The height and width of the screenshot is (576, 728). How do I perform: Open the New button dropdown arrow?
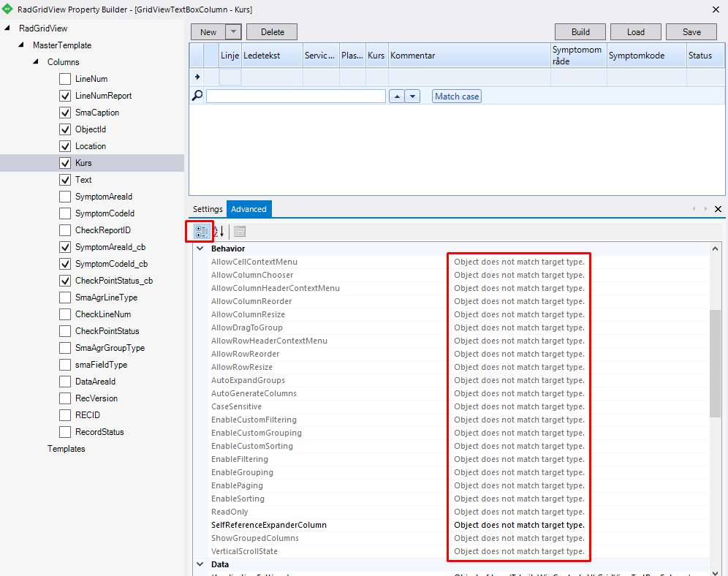tap(234, 31)
